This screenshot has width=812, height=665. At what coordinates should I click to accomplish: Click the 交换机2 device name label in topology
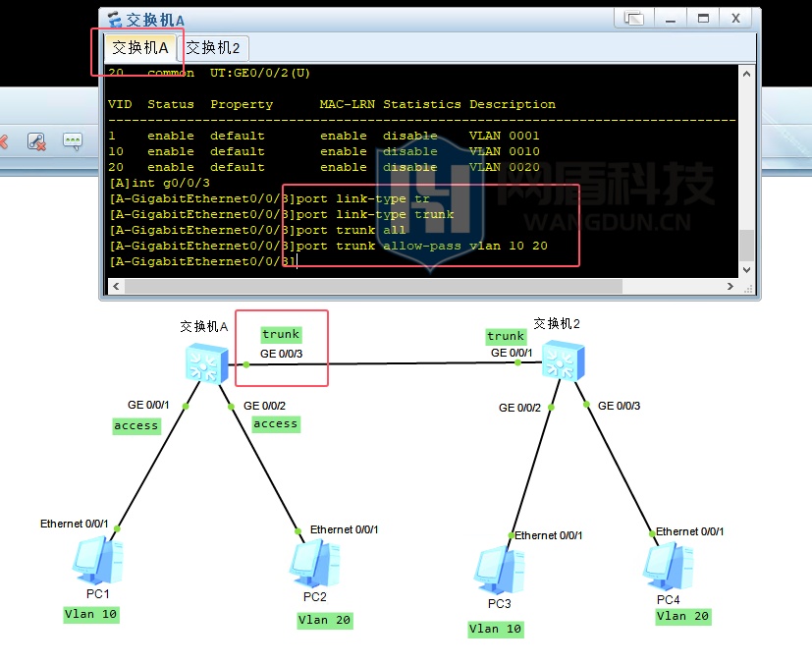558,324
